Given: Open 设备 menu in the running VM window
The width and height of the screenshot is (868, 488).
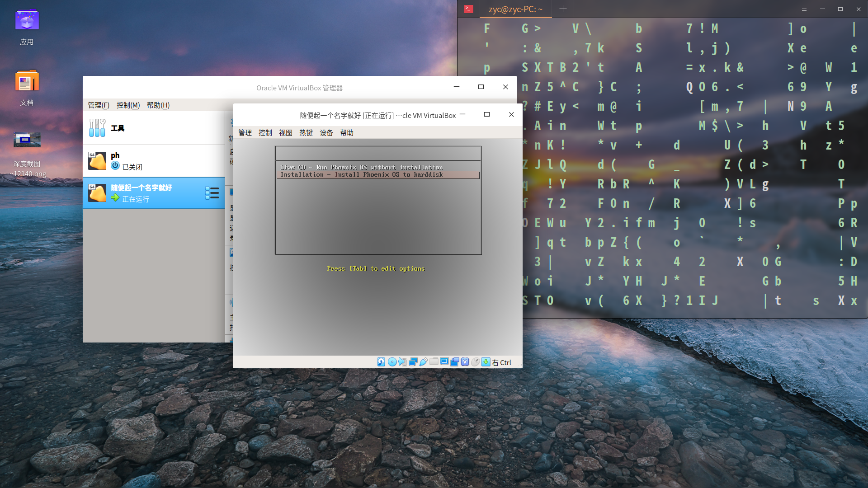Looking at the screenshot, I should pyautogui.click(x=326, y=132).
